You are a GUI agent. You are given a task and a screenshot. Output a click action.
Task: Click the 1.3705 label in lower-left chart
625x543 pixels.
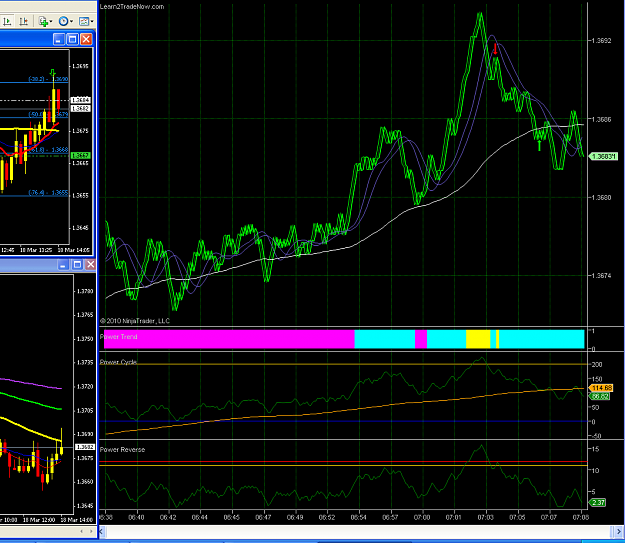(85, 410)
